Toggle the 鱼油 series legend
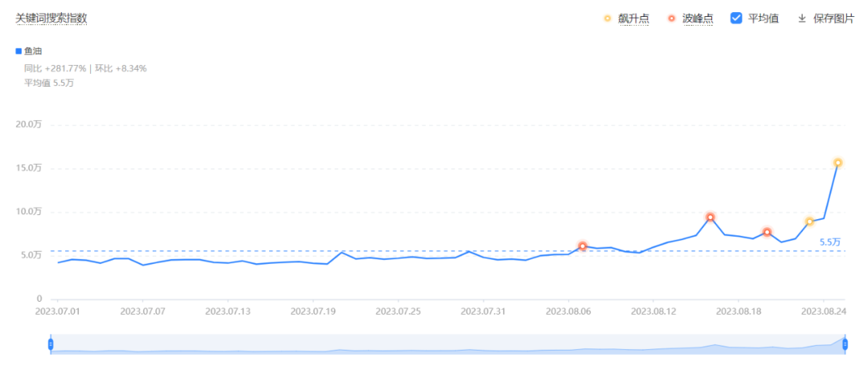The width and height of the screenshot is (868, 366). (x=33, y=51)
